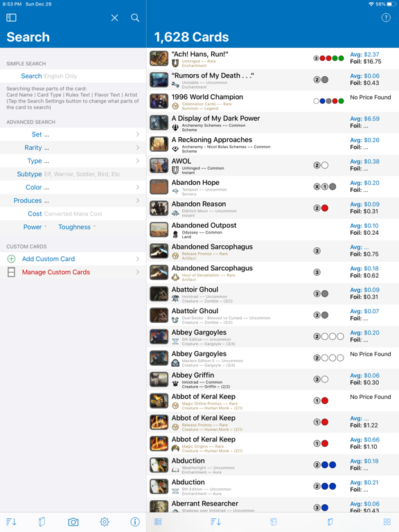Tap mana cost symbols of Abandon Hope
399x532 pixels.
pos(324,186)
